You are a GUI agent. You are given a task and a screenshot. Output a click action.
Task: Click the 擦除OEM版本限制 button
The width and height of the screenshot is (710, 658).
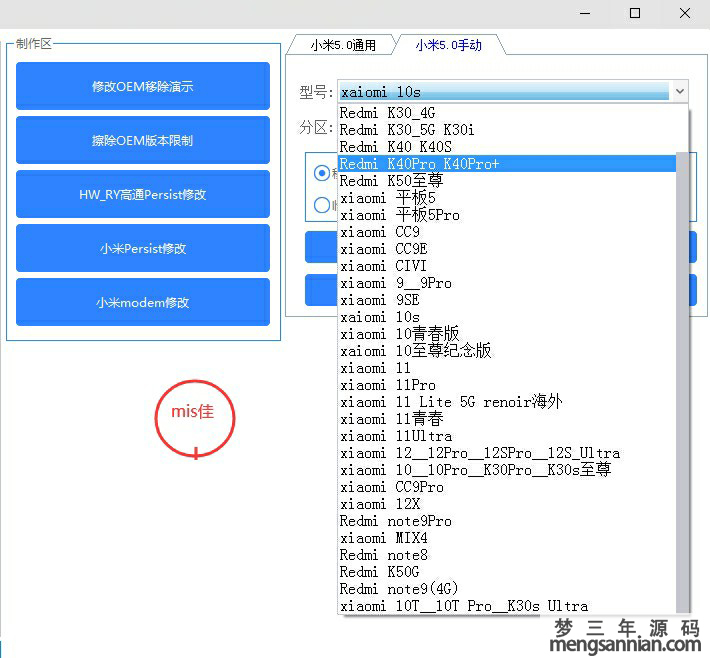(143, 140)
